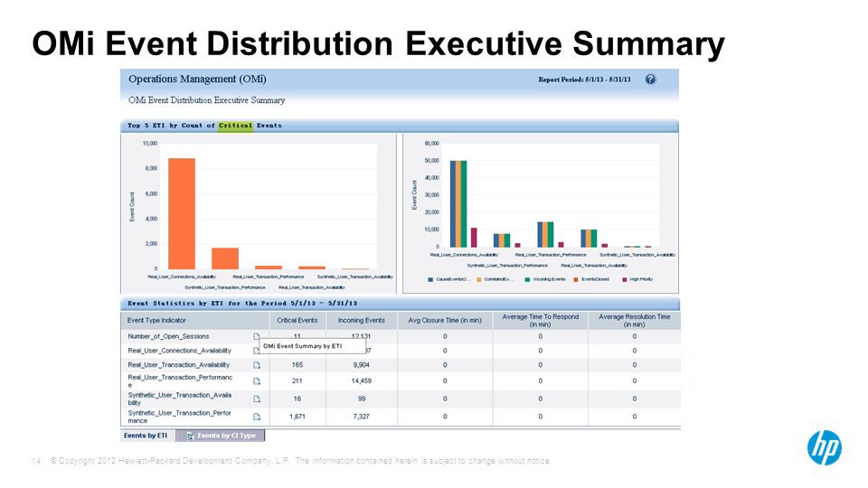This screenshot has height=488, width=868.
Task: Open drill-down icon for Real_User_Connections_Availability row
Action: 256,351
